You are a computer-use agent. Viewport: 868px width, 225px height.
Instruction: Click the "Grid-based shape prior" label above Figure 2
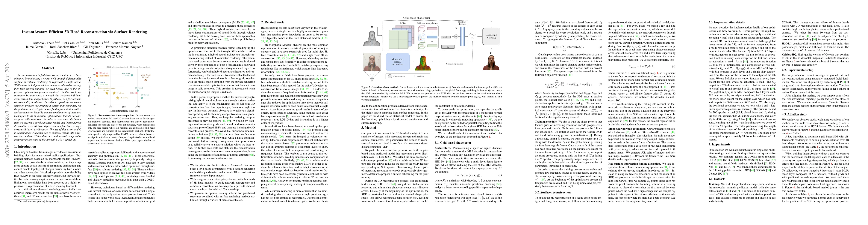[x=417, y=18]
